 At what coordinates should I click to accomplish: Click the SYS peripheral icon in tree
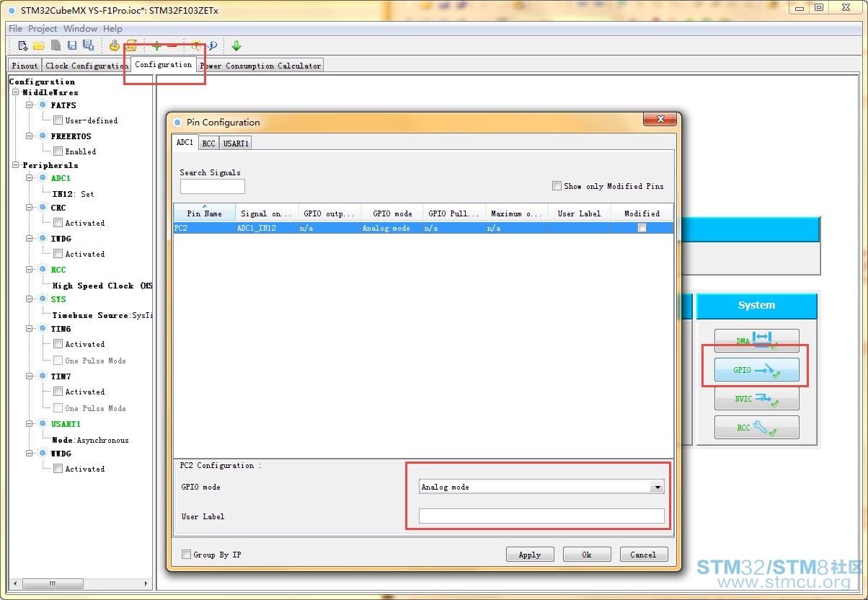43,299
